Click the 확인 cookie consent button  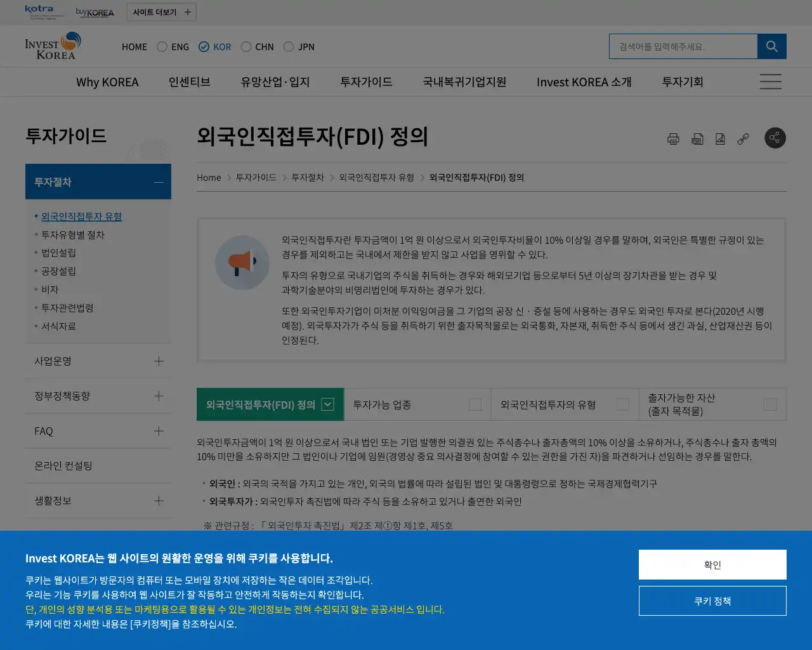[x=712, y=564]
